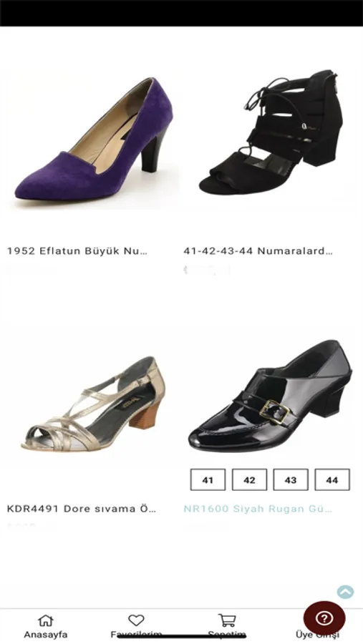Screen dimensions: 363x644
Task: Click the Anasayfa label in bottom bar
Action: coord(46,635)
